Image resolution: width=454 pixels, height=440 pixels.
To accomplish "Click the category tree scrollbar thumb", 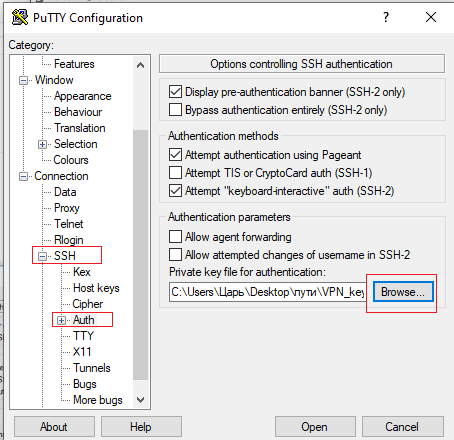I will 140,255.
